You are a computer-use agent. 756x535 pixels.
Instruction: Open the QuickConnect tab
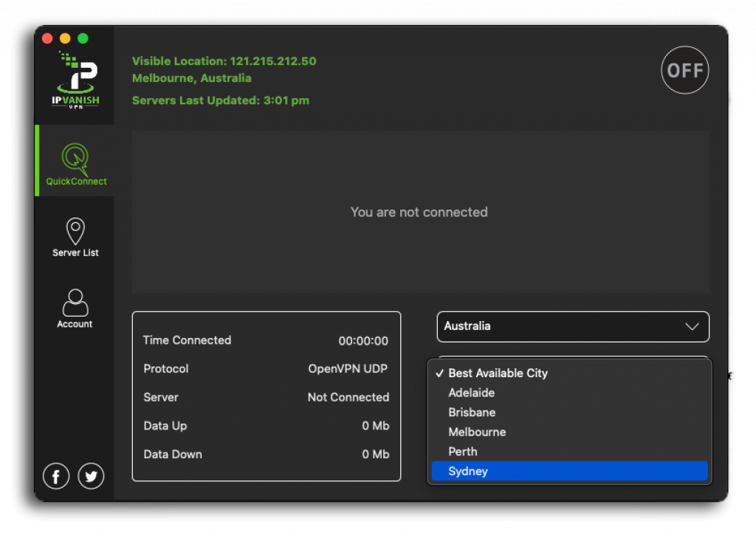coord(75,161)
